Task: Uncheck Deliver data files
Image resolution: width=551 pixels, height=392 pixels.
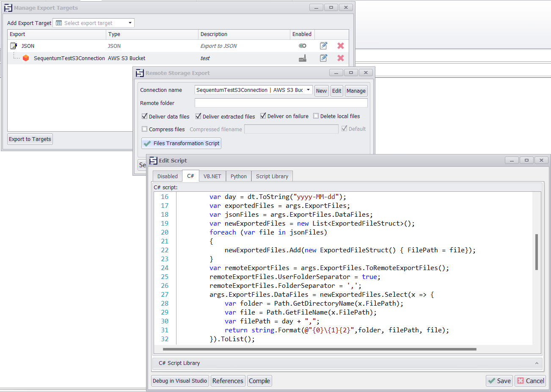Action: click(x=145, y=116)
